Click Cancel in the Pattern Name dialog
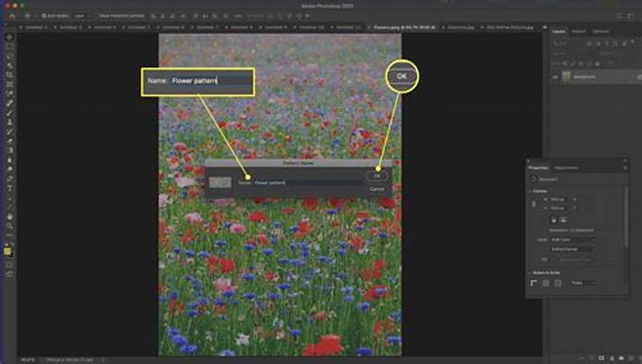Viewport: 642px width, 364px height. coord(376,189)
